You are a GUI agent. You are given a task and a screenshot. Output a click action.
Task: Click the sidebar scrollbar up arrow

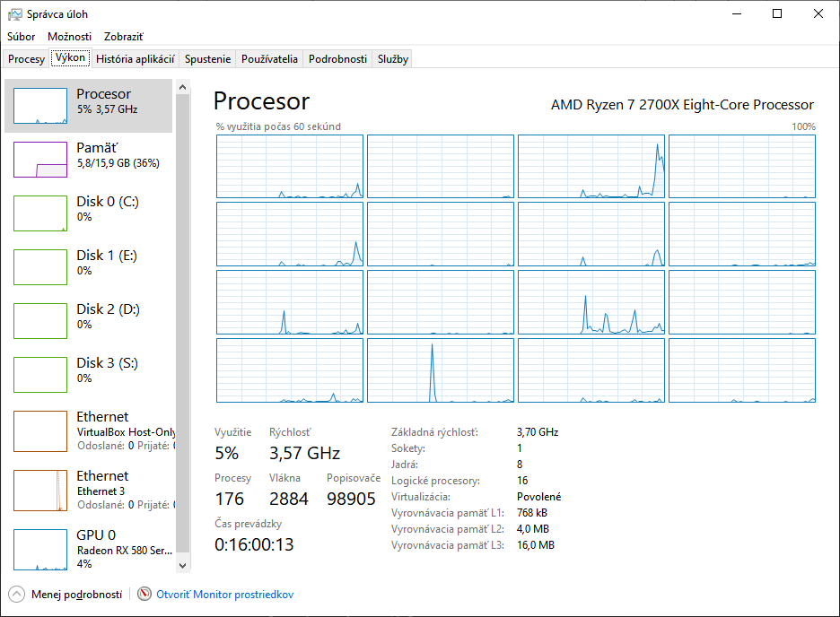point(183,87)
